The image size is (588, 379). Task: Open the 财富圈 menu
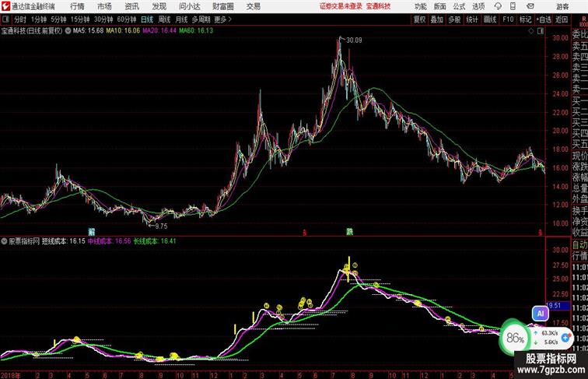(222, 6)
